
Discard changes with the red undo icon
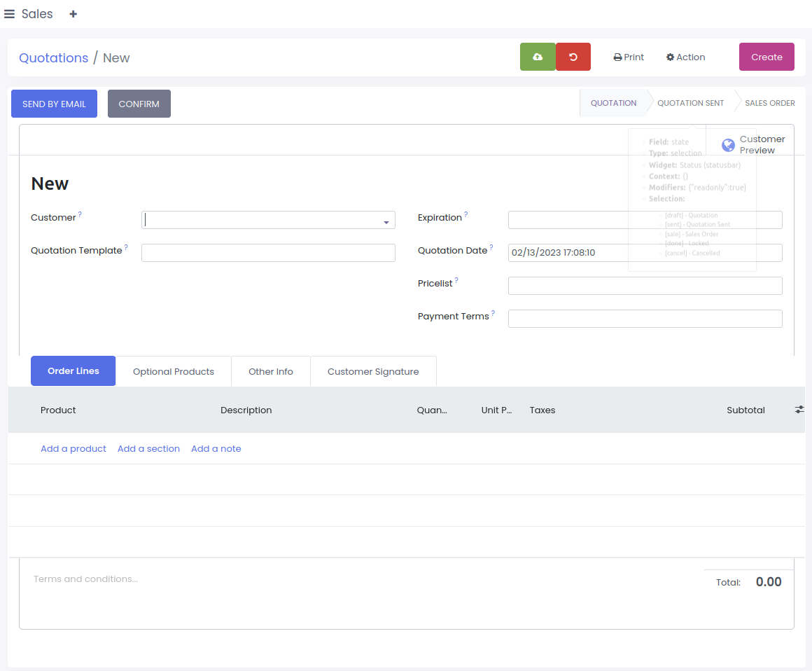click(573, 57)
